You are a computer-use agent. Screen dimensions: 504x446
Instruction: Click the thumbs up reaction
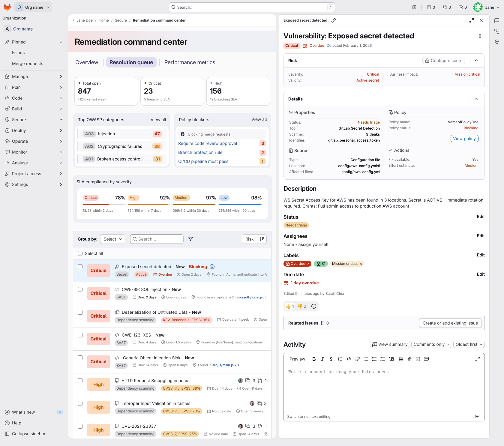(290, 306)
